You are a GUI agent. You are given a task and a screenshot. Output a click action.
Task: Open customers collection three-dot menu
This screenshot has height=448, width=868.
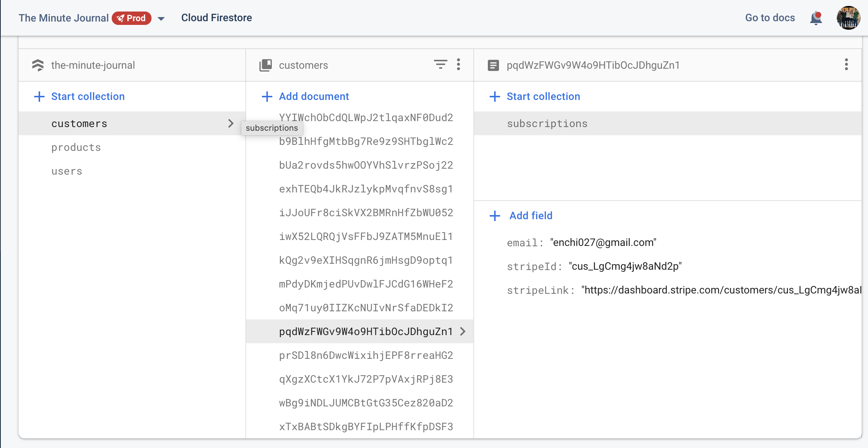[x=459, y=65]
